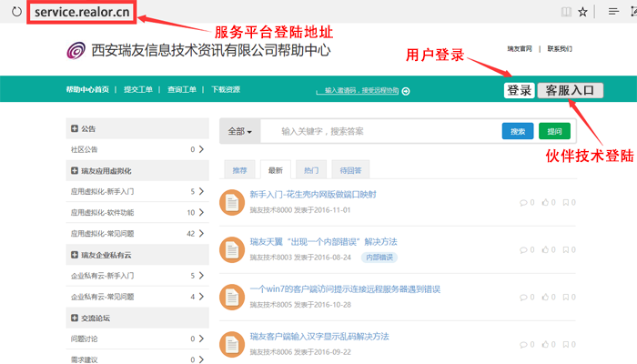
Task: Open the browser reading view icon
Action: pos(567,12)
